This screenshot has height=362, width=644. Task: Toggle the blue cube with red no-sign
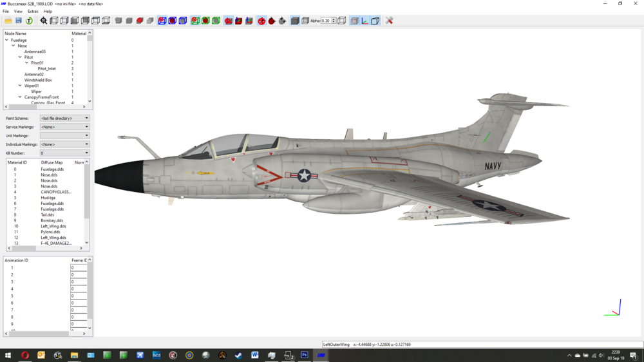(x=162, y=21)
